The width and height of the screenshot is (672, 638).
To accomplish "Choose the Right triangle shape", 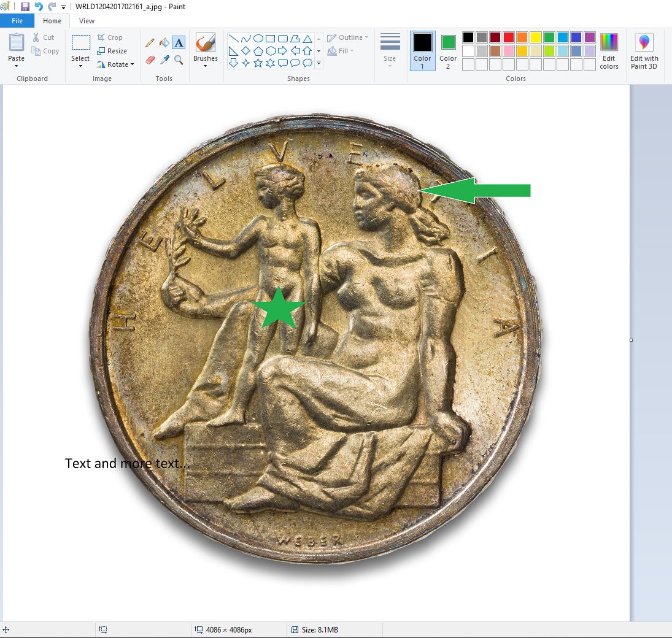I will 233,51.
